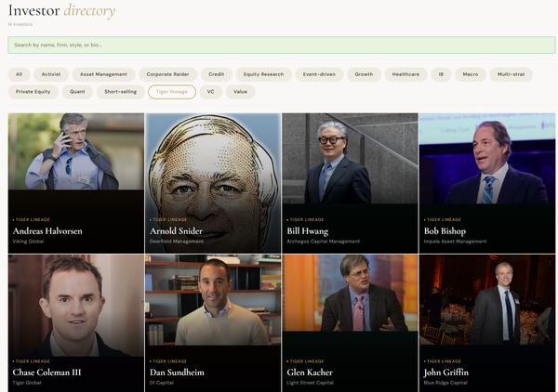Image resolution: width=558 pixels, height=392 pixels.
Task: Click Tiger Lineage tag on John Griffin card
Action: pos(443,361)
